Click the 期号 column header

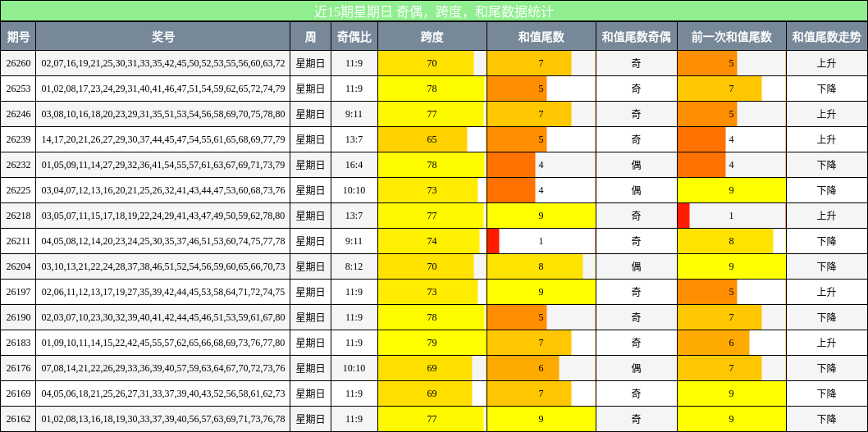18,37
